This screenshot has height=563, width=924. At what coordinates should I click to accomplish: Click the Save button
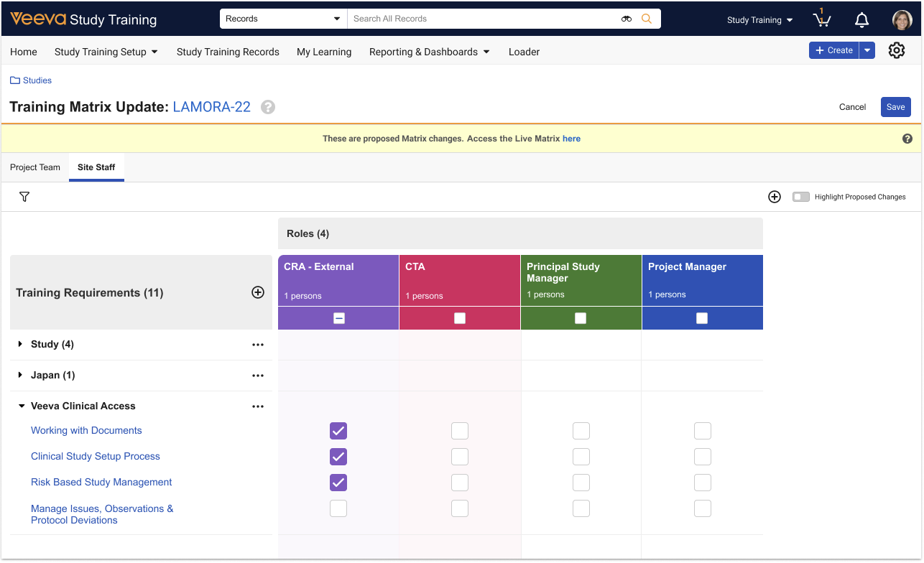(895, 107)
